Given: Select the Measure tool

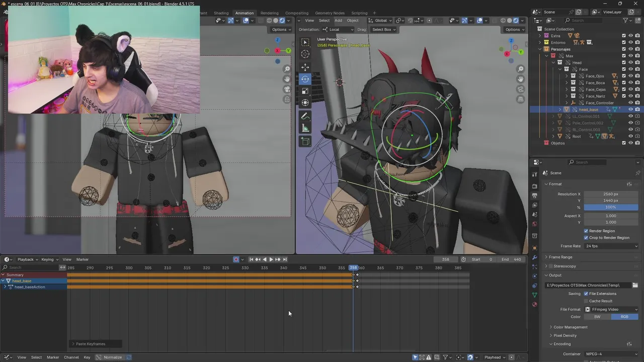Looking at the screenshot, I should [305, 128].
